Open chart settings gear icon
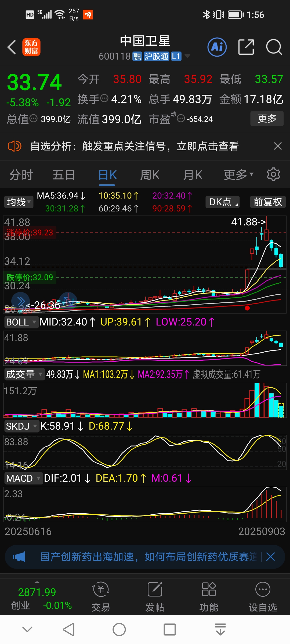Screen dimensions: 290x644 273,175
